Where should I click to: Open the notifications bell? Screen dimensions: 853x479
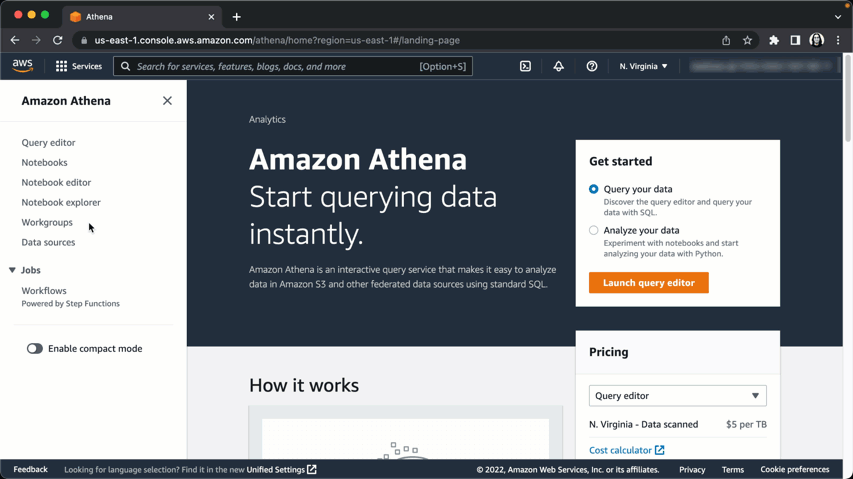tap(559, 66)
